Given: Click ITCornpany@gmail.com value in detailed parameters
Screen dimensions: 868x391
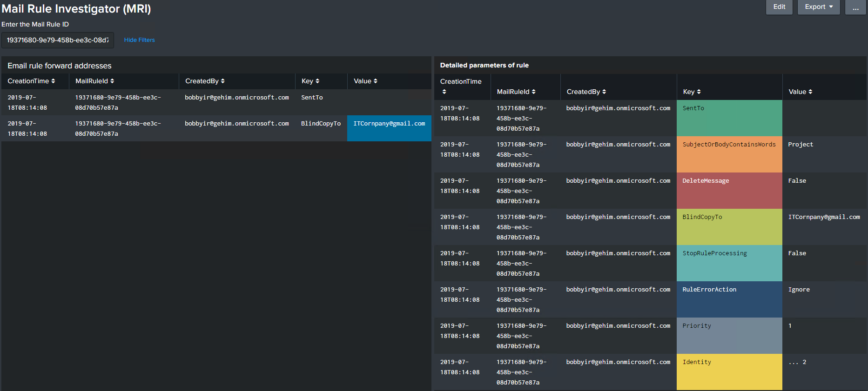Looking at the screenshot, I should point(824,217).
